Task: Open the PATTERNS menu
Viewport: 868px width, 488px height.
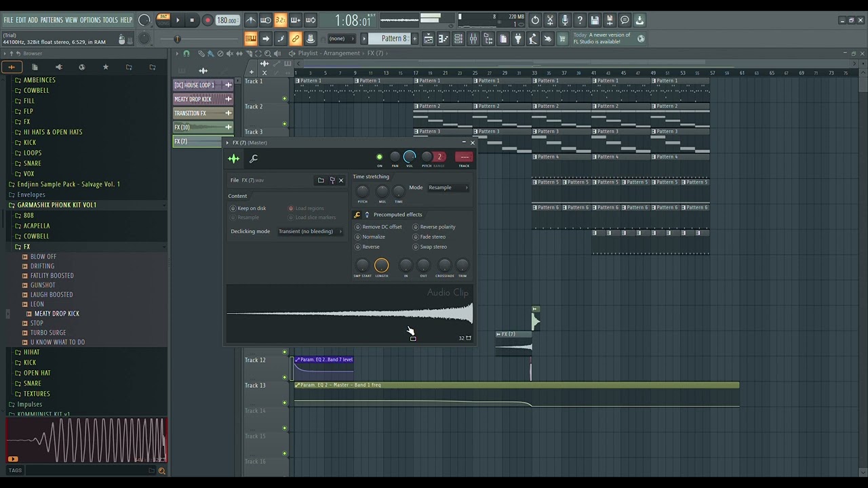Action: (52, 20)
